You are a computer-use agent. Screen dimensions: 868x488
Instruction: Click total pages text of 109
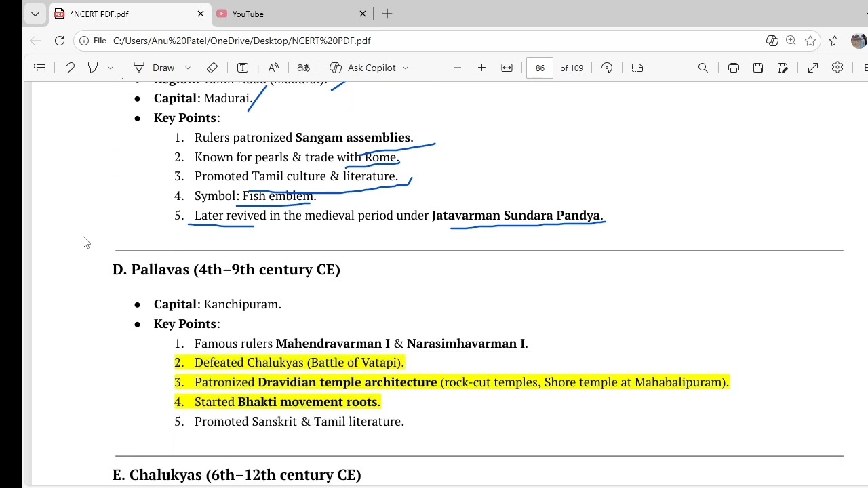coord(572,68)
